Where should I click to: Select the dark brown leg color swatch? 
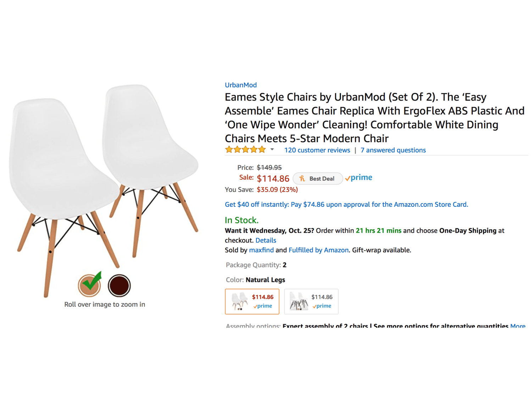119,286
